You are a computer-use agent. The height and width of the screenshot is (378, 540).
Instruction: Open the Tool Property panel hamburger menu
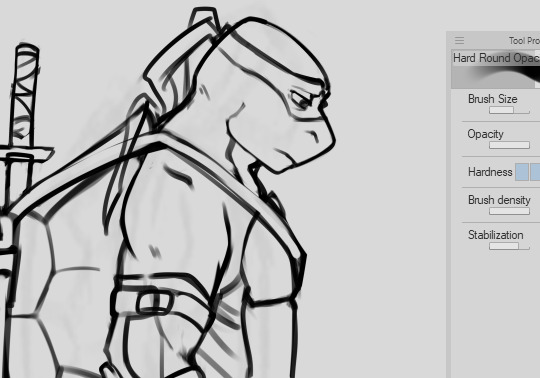pyautogui.click(x=459, y=41)
